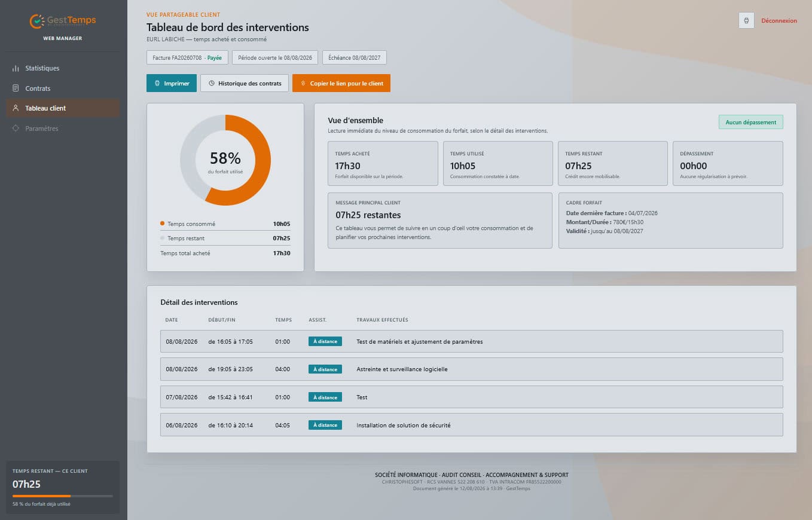Image resolution: width=812 pixels, height=520 pixels.
Task: Click the CHRISTOPHESOFT footer company line
Action: click(472, 482)
